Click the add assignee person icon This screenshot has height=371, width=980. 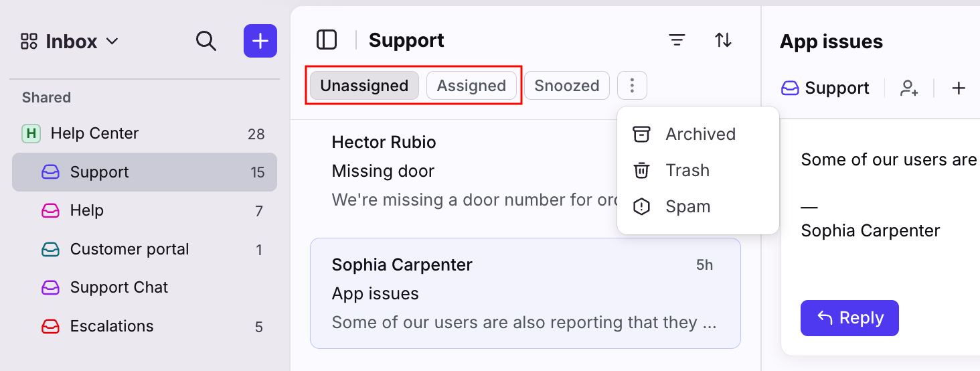pyautogui.click(x=909, y=88)
